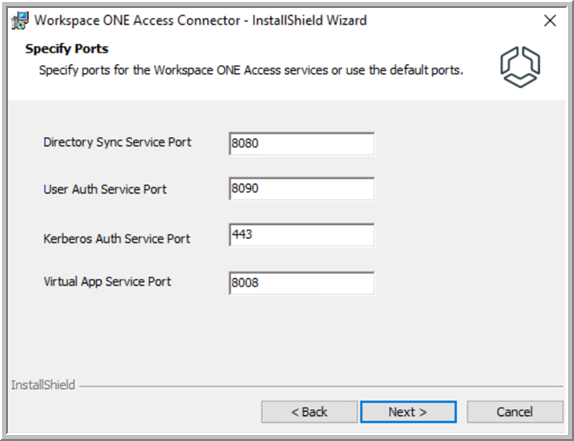
Task: Click into Kerberos Auth Service Port field
Action: pos(302,235)
